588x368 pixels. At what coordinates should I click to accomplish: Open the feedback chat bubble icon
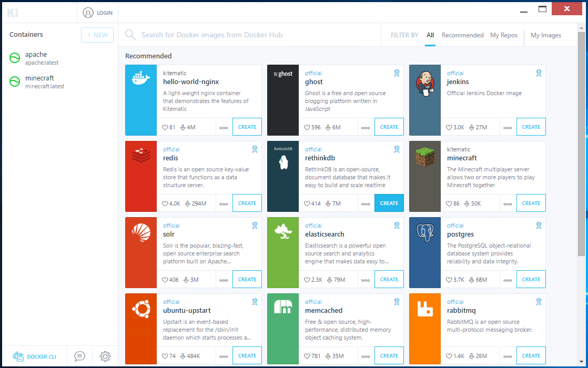pyautogui.click(x=79, y=356)
